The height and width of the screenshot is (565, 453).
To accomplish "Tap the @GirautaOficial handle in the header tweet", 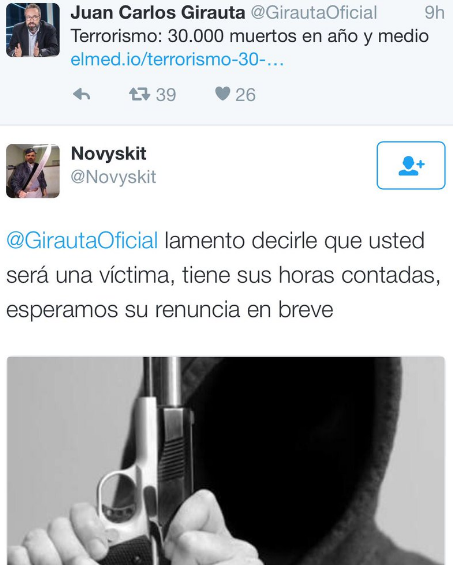I will 314,13.
